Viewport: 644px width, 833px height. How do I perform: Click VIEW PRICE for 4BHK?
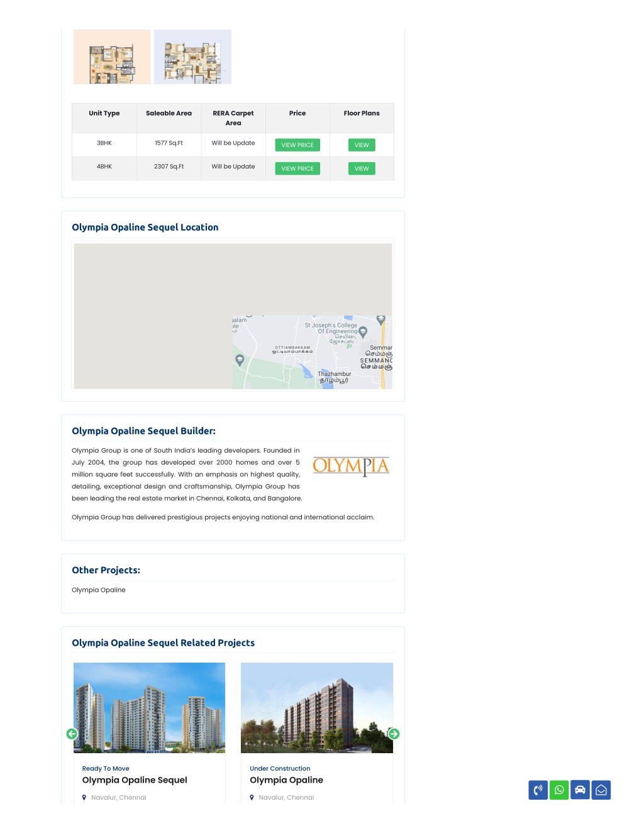pos(297,168)
